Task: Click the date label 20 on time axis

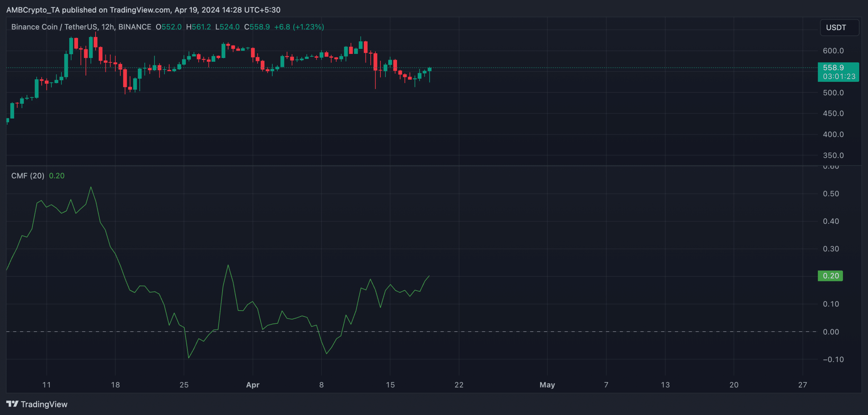Action: 734,385
